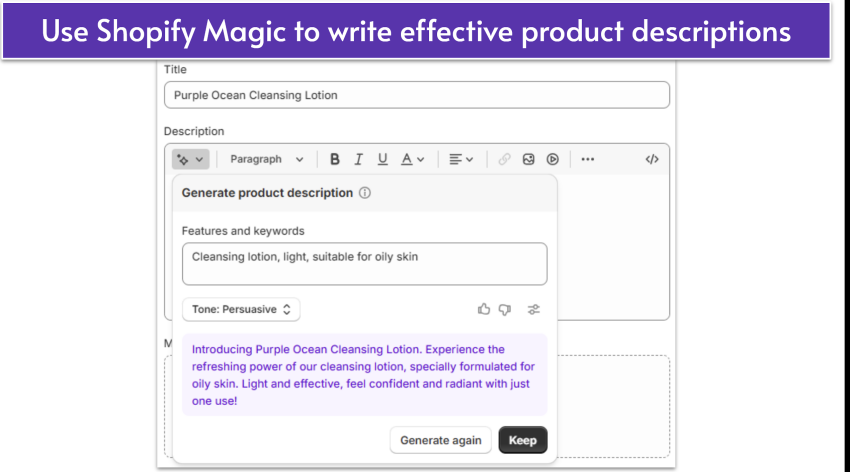
Task: Click the Keep button
Action: [523, 440]
